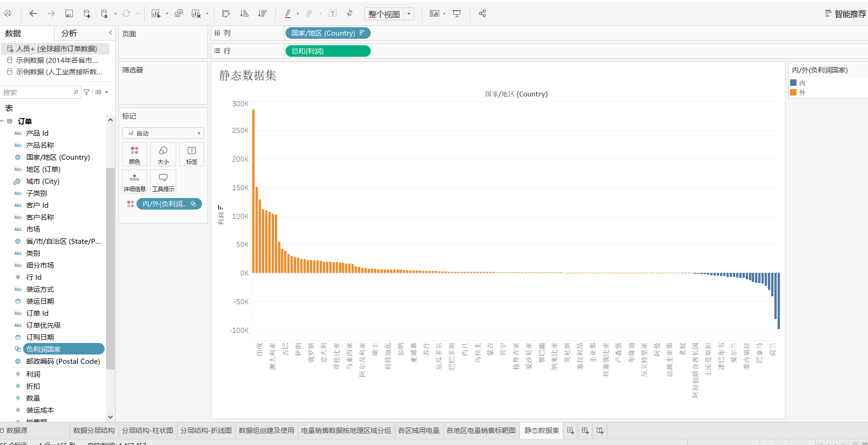The height and width of the screenshot is (445, 868).
Task: Add a new data source
Action: 87,13
